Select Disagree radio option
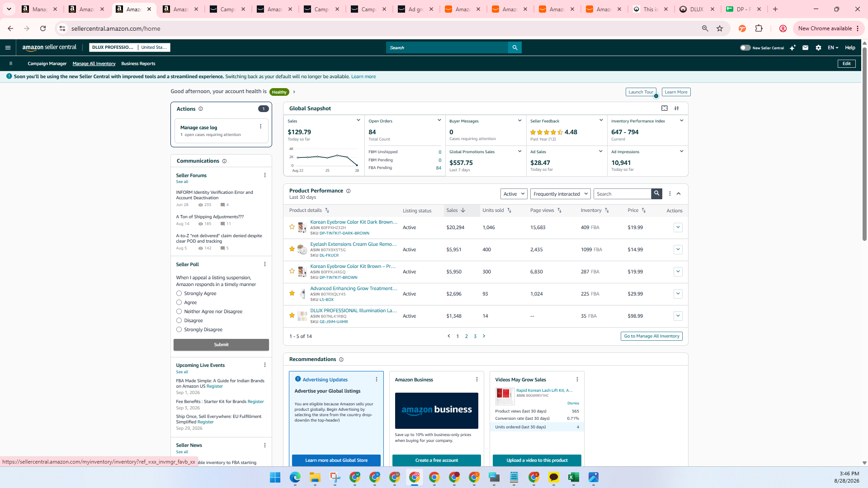Screen dimensions: 868x488 (179, 321)
